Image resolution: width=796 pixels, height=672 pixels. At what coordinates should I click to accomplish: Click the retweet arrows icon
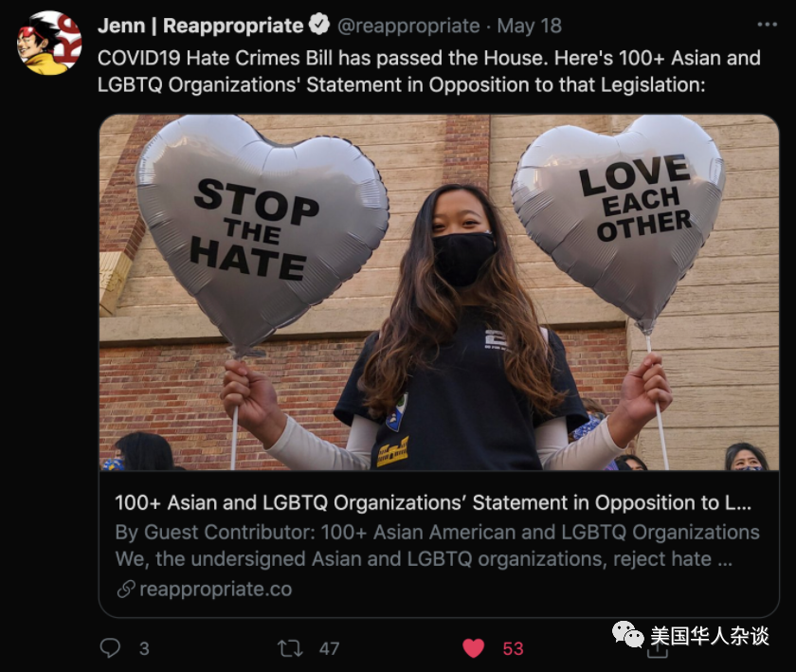point(290,648)
